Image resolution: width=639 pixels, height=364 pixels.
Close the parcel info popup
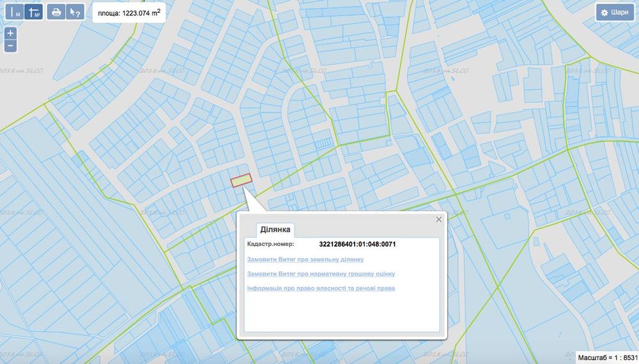439,220
